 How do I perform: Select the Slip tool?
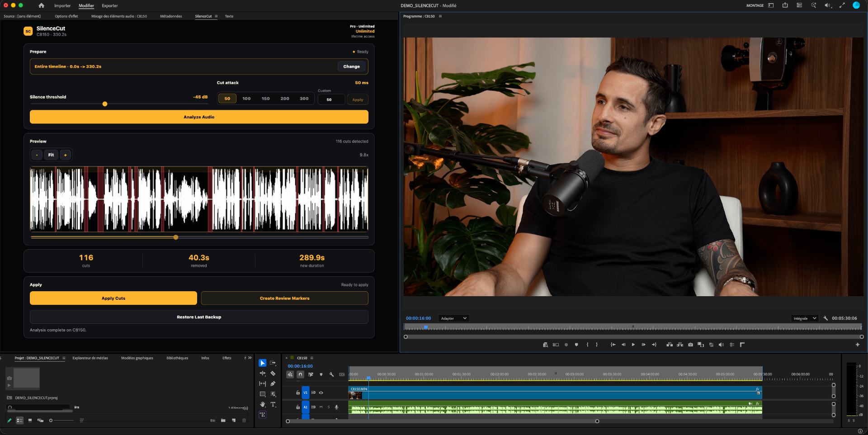click(263, 383)
